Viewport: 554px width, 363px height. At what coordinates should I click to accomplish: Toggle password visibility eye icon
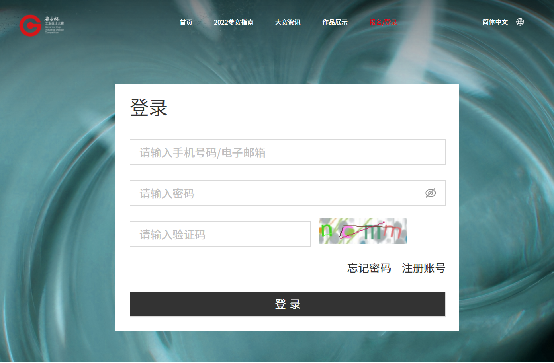[430, 193]
